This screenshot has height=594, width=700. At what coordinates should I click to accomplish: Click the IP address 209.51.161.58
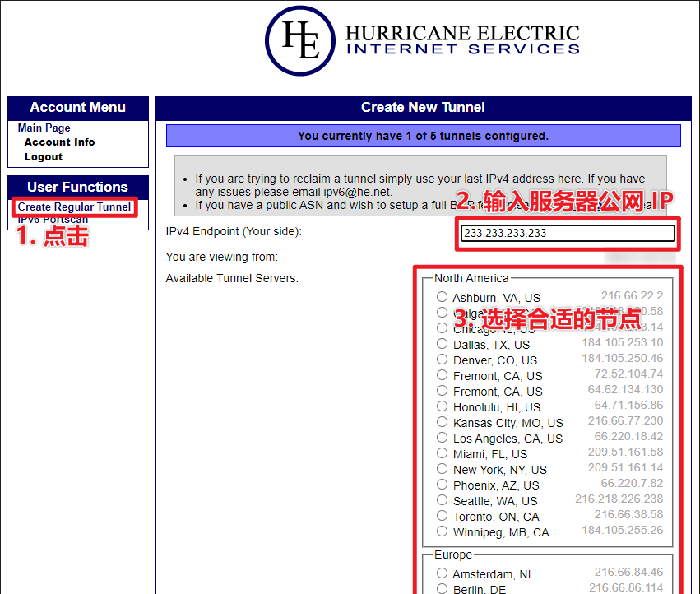(625, 452)
